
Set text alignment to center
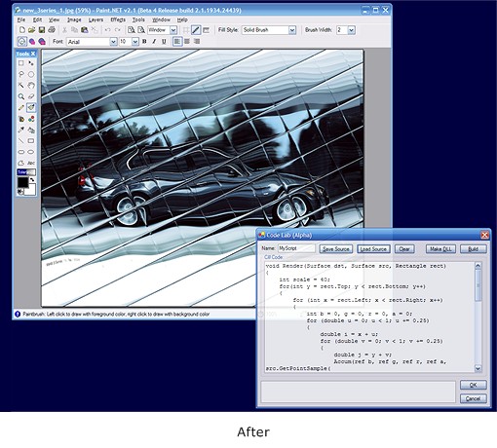pos(187,42)
